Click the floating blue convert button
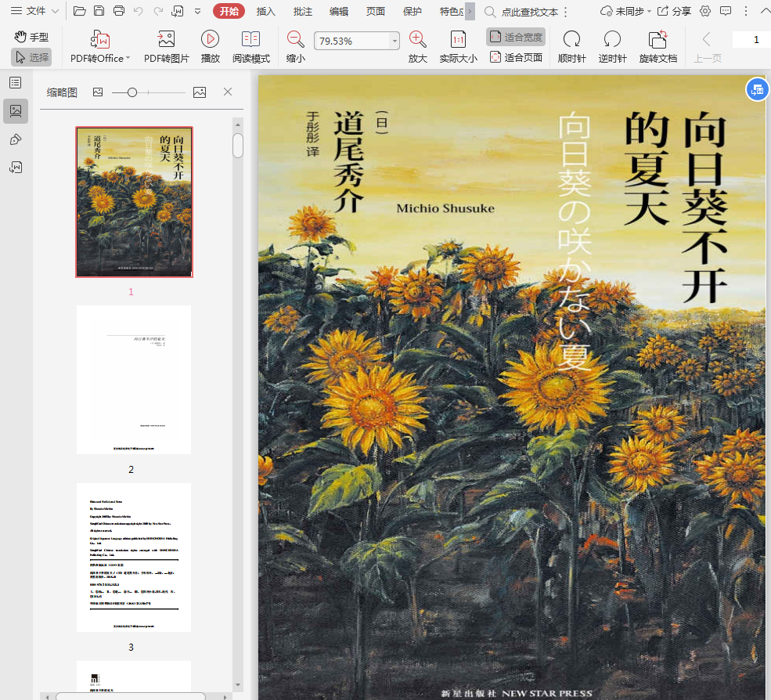The width and height of the screenshot is (771, 700). (757, 89)
